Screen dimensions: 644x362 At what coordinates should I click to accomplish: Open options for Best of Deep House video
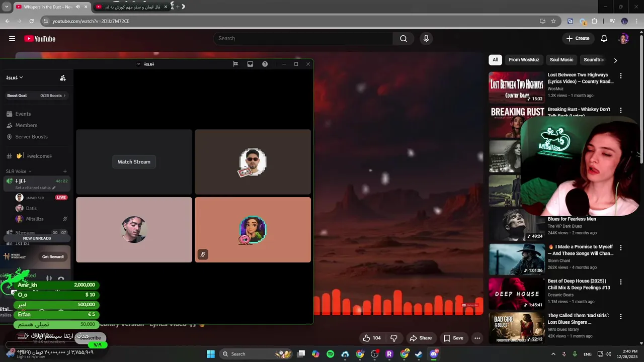(x=620, y=282)
